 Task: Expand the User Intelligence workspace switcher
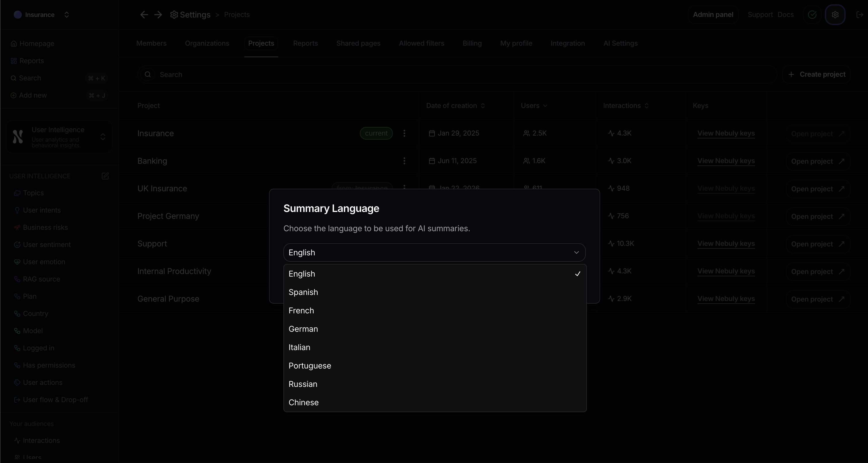(x=102, y=137)
